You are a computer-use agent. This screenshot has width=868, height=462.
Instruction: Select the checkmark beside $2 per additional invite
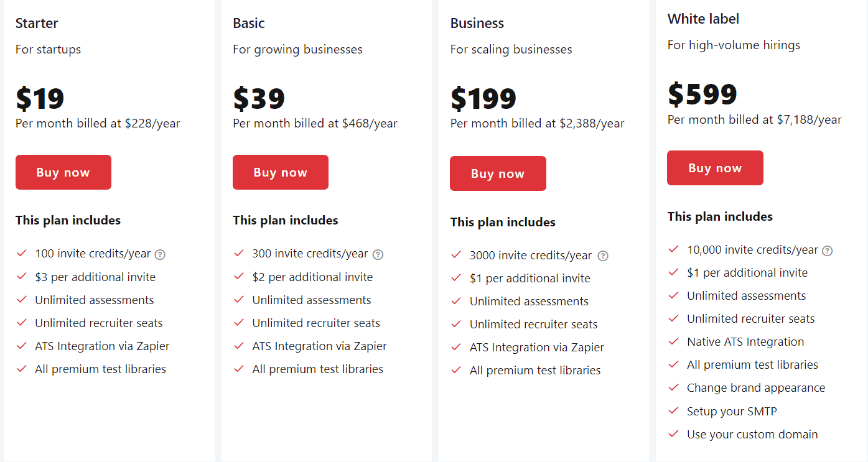pyautogui.click(x=239, y=276)
